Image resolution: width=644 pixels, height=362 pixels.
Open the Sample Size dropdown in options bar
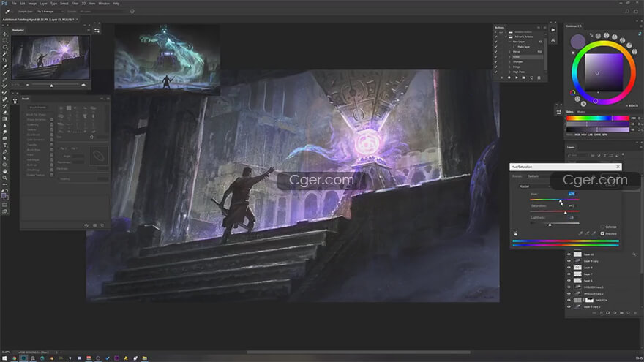pyautogui.click(x=48, y=12)
